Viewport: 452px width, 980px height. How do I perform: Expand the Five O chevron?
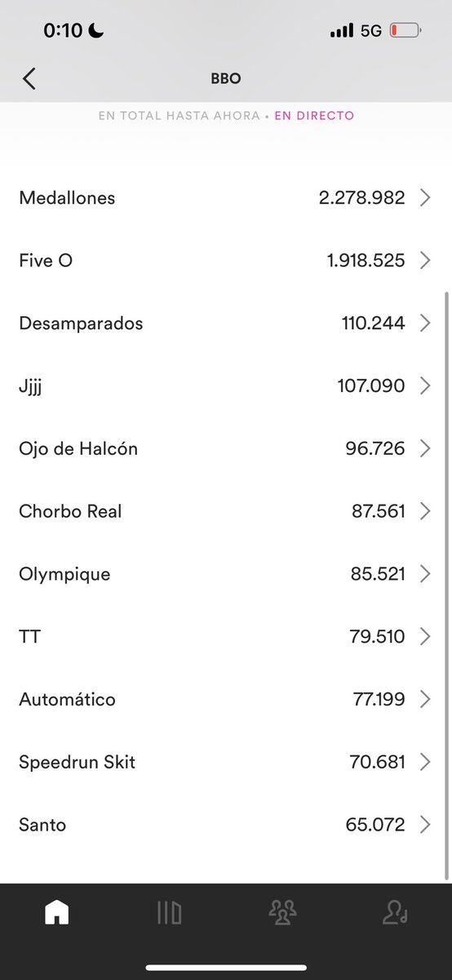point(425,261)
